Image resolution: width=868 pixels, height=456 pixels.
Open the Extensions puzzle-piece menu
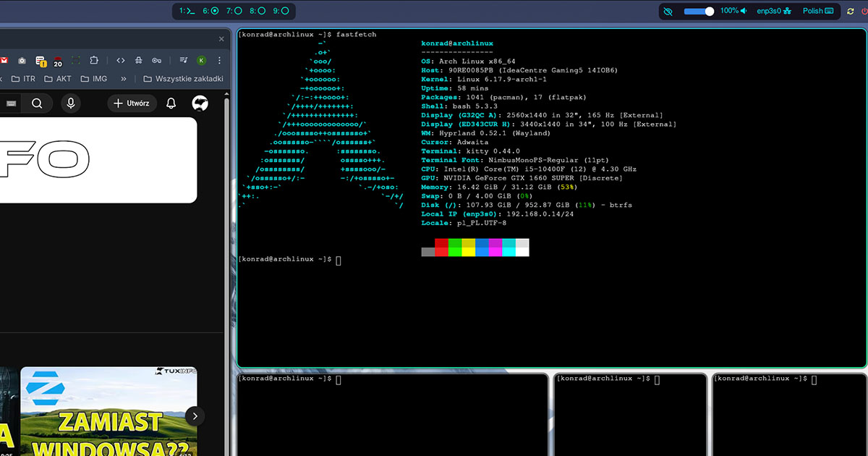pyautogui.click(x=94, y=60)
